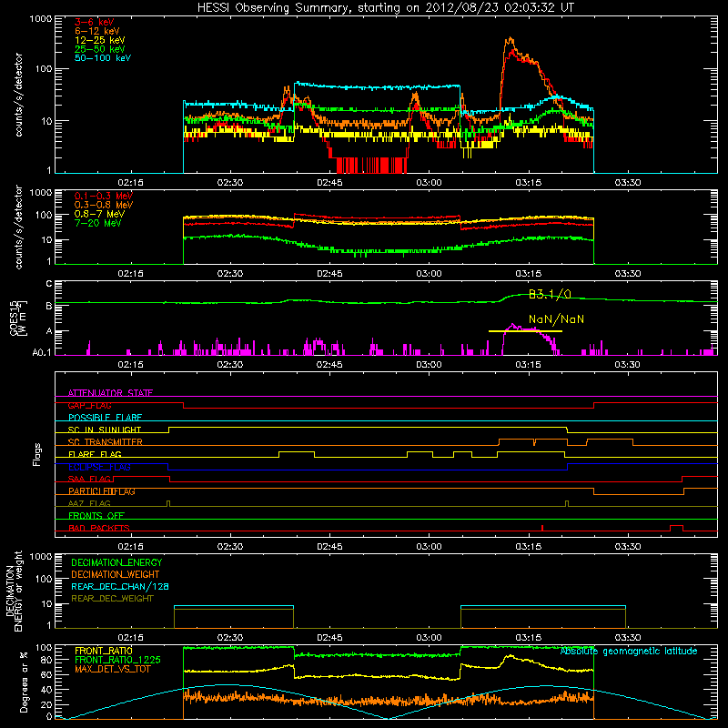Click the counts/s/detector label of top panel
The width and height of the screenshot is (728, 728).
(x=18, y=95)
